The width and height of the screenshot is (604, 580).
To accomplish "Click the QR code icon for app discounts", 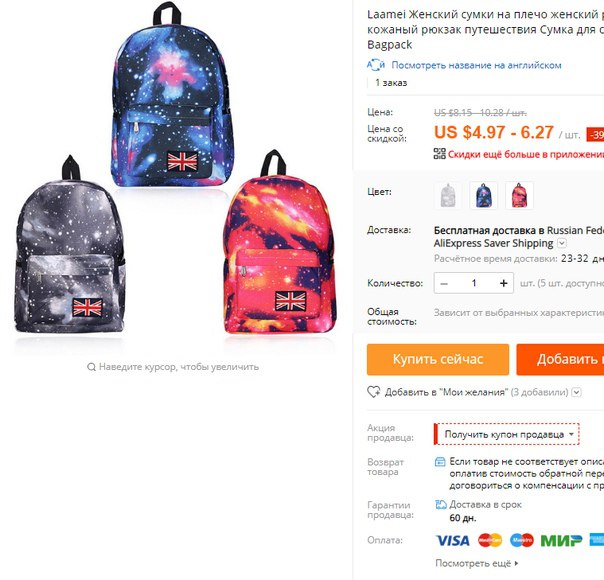I will pos(440,154).
